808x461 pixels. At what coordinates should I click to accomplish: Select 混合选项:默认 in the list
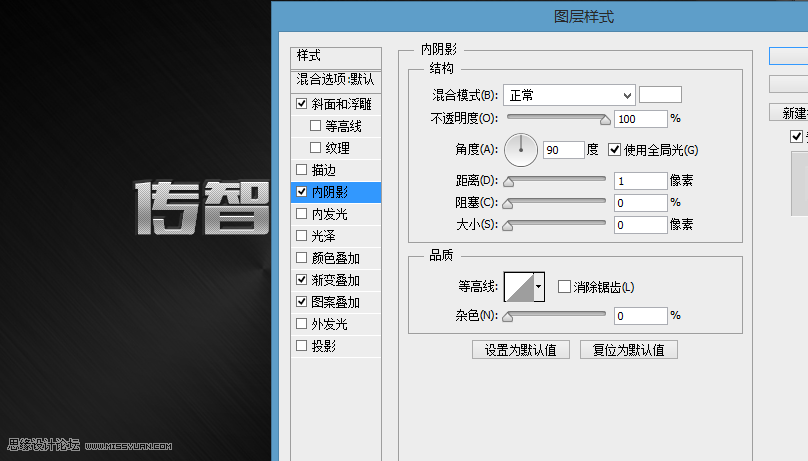click(336, 79)
